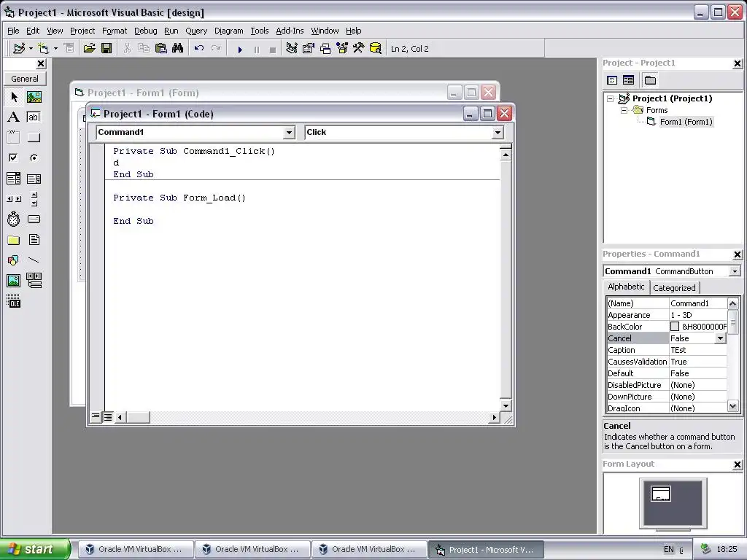The image size is (747, 560).
Task: Select the CommandButton control tool
Action: pyautogui.click(x=34, y=138)
